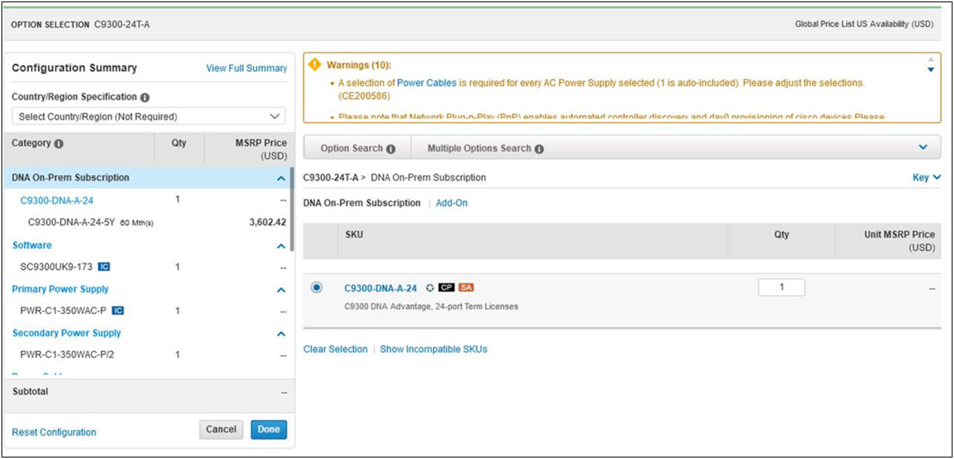The width and height of the screenshot is (954, 459).
Task: Click the IC badge beside SC9300UK9-173
Action: [x=104, y=267]
